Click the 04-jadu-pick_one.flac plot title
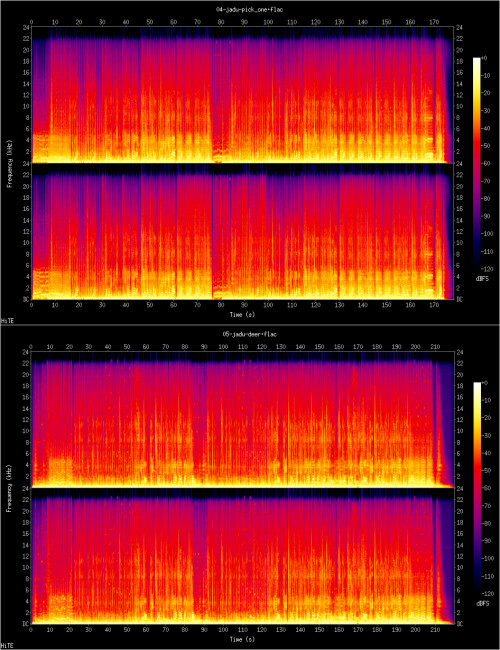 coord(250,9)
